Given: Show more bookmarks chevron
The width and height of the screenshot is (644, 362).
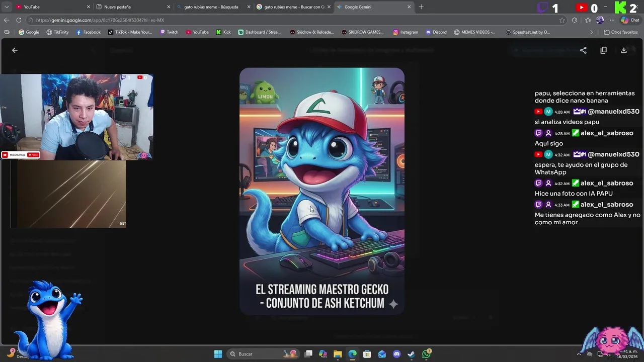Looking at the screenshot, I should [x=592, y=32].
